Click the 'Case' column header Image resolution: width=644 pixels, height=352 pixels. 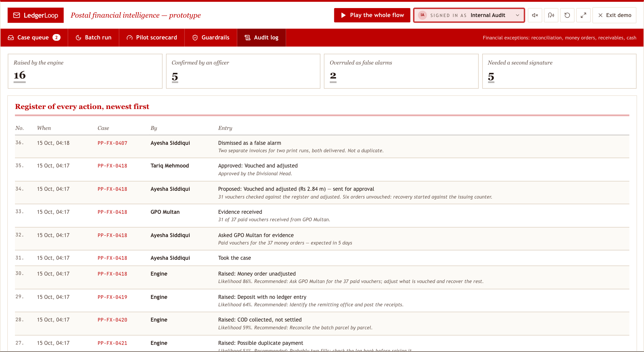(x=103, y=128)
